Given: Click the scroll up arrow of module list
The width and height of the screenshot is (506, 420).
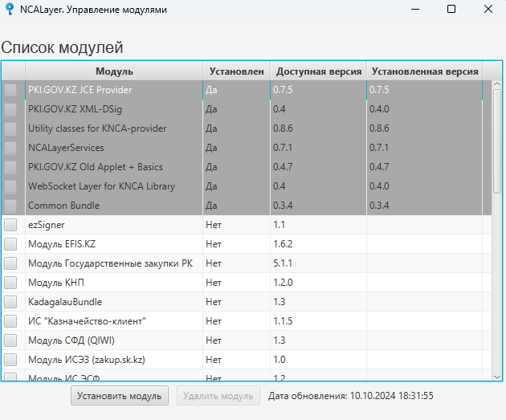Looking at the screenshot, I should point(497,84).
